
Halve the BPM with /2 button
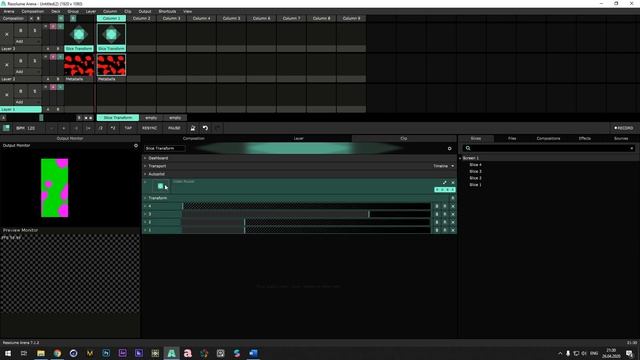[x=100, y=128]
